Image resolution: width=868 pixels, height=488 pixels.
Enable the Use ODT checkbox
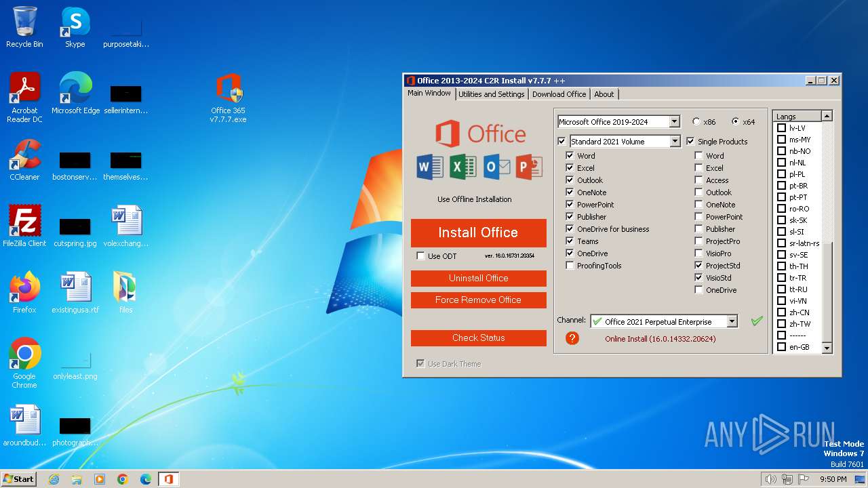click(420, 256)
